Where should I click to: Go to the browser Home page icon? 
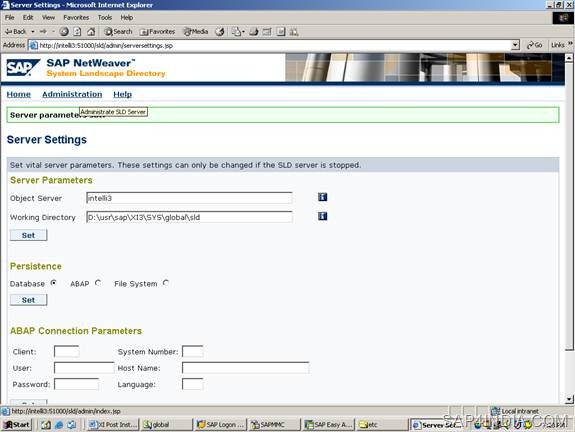click(91, 32)
